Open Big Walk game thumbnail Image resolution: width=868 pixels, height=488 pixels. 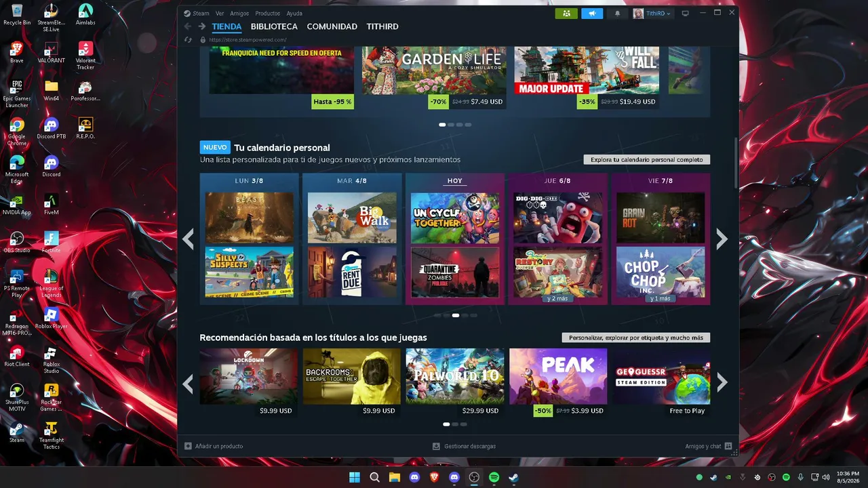click(352, 218)
